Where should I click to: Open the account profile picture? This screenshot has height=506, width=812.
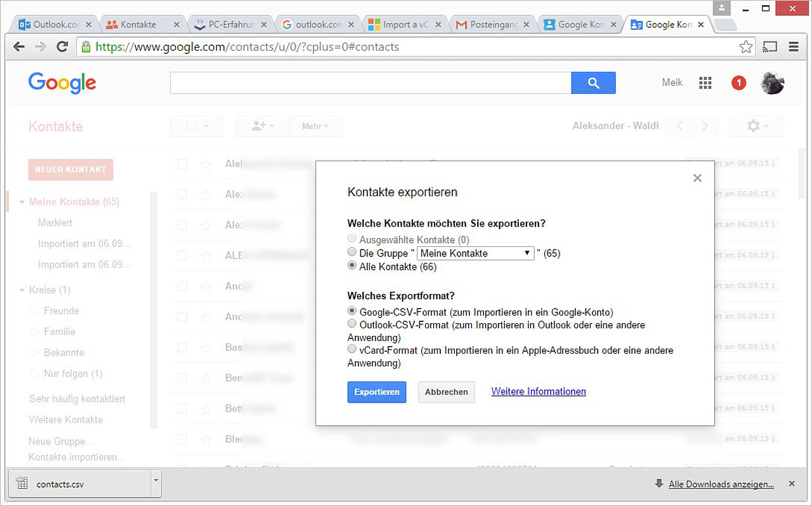(x=773, y=83)
